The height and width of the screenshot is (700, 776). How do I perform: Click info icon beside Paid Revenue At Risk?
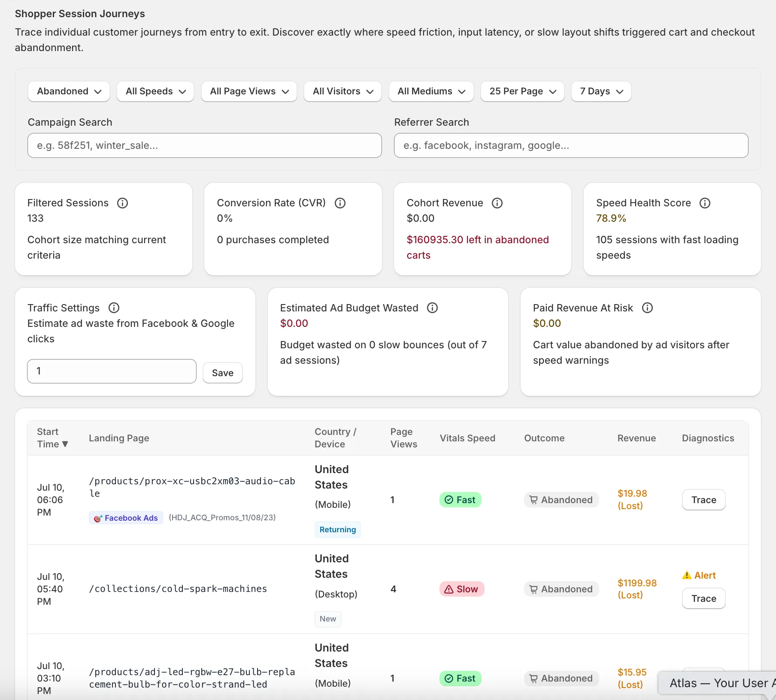648,308
